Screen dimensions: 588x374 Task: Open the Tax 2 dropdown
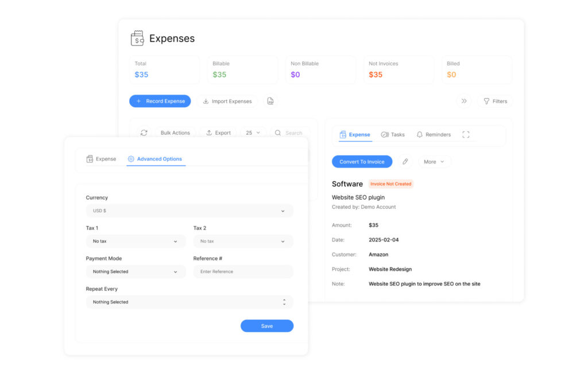[x=243, y=241]
